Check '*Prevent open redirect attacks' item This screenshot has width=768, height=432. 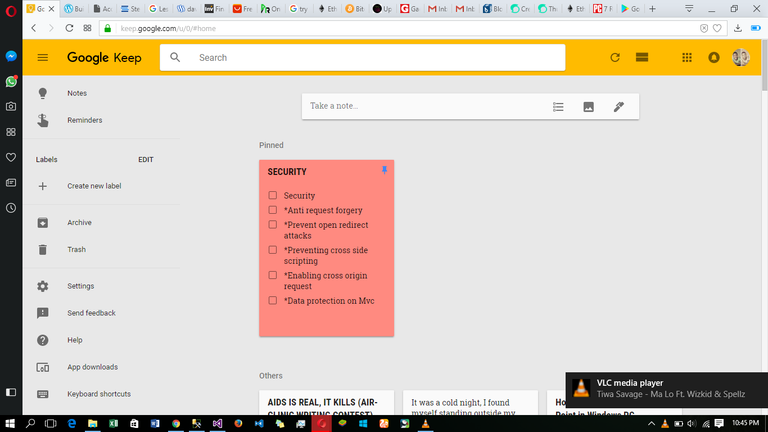coord(273,225)
